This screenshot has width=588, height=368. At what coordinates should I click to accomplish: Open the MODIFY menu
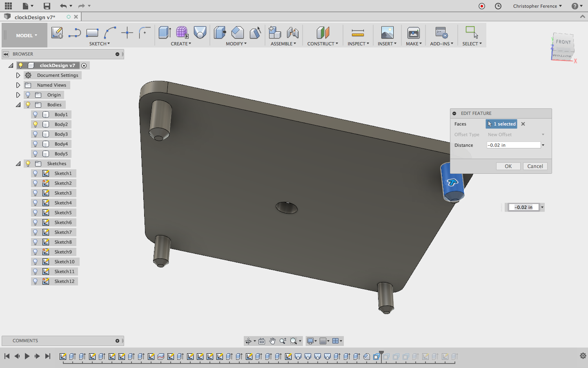click(x=236, y=44)
